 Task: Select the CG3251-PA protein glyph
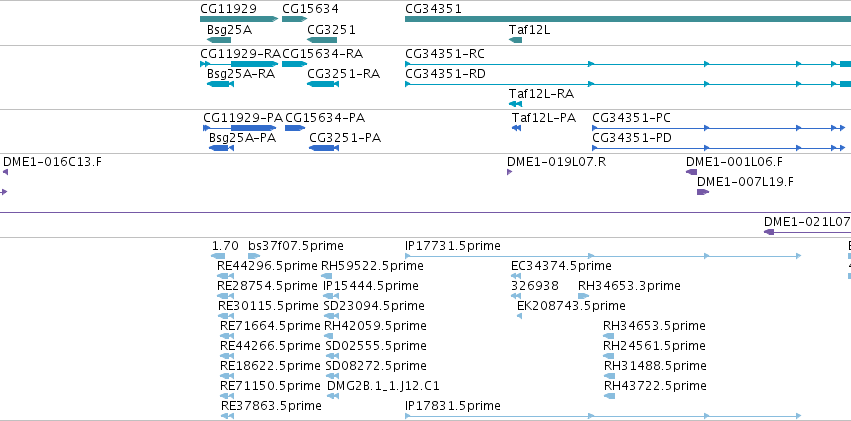point(323,148)
